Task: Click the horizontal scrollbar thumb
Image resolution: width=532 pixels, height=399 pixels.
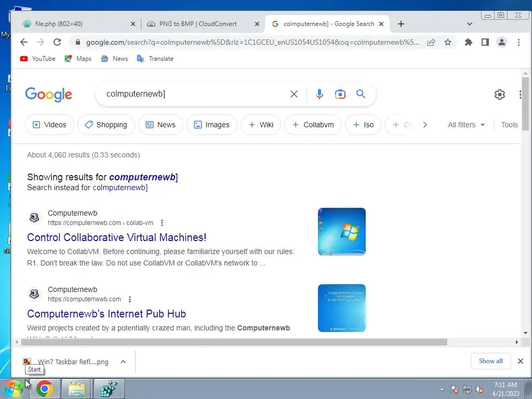Action: pos(234,342)
